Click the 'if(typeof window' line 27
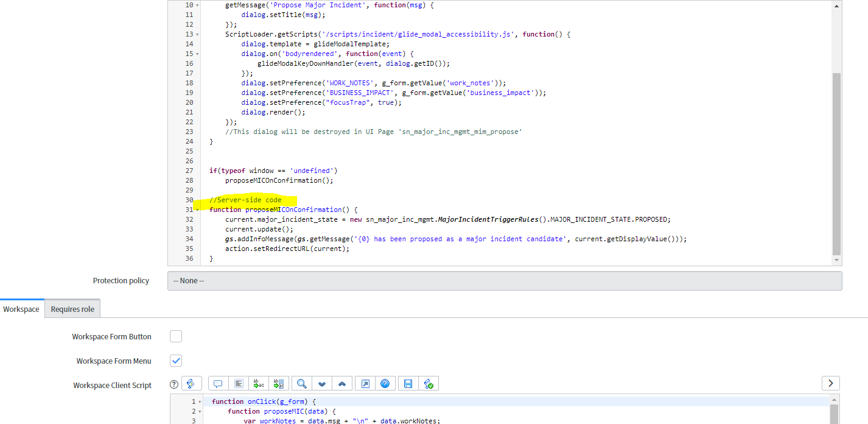 [273, 171]
